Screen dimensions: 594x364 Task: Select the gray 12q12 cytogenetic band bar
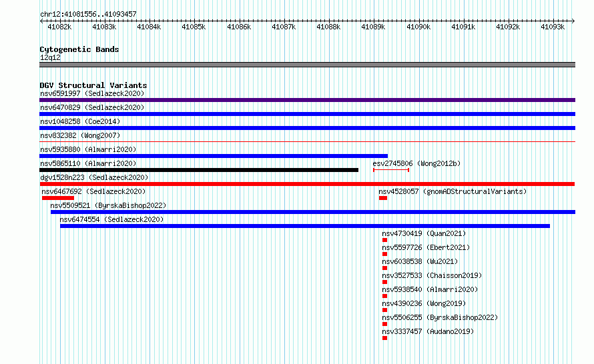[307, 65]
